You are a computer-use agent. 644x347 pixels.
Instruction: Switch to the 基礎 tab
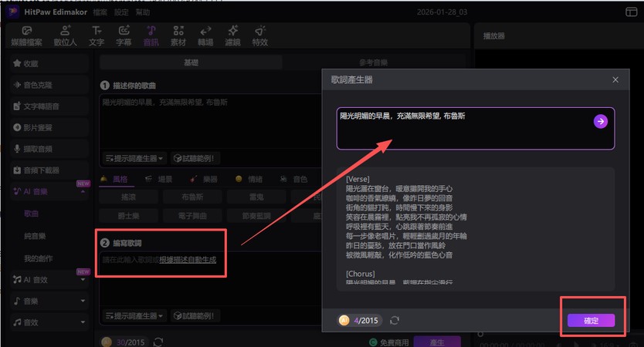[x=191, y=62]
